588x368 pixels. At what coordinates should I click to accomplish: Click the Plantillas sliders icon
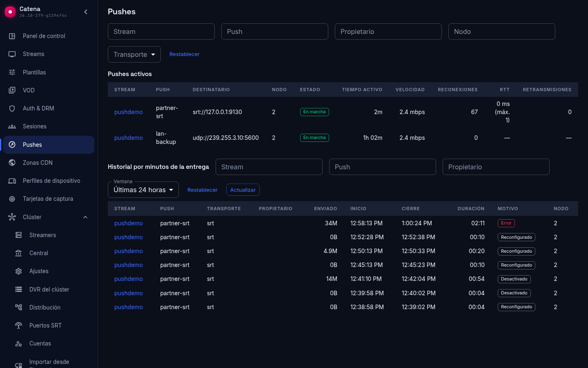pyautogui.click(x=12, y=72)
